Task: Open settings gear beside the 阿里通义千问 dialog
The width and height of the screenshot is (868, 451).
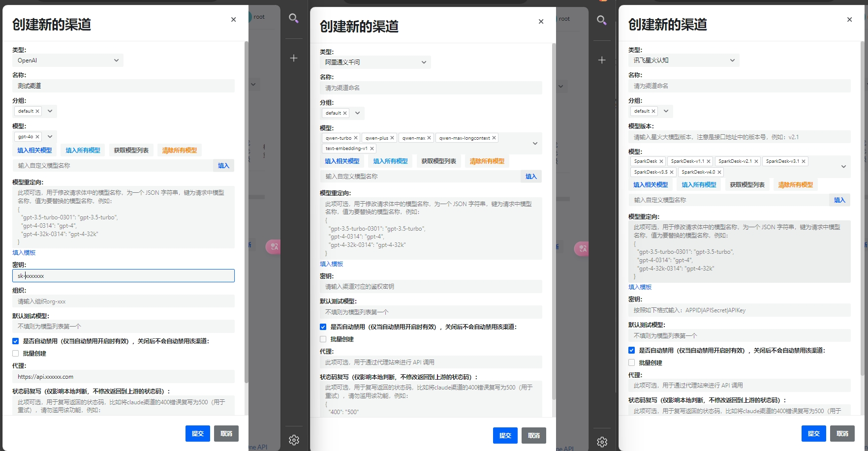Action: coord(602,442)
